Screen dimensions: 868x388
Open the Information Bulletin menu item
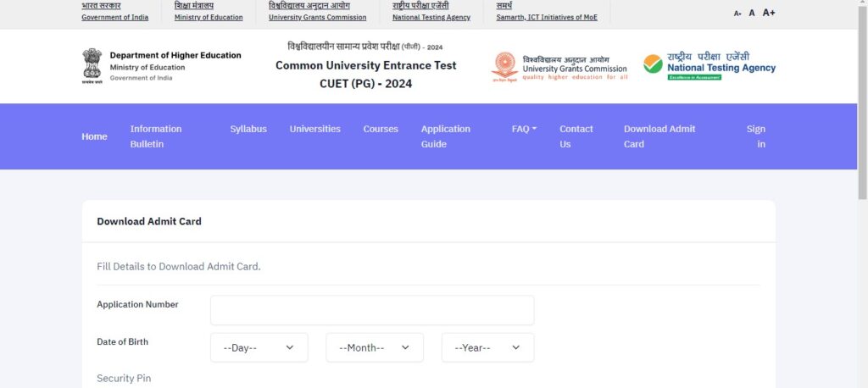point(156,136)
